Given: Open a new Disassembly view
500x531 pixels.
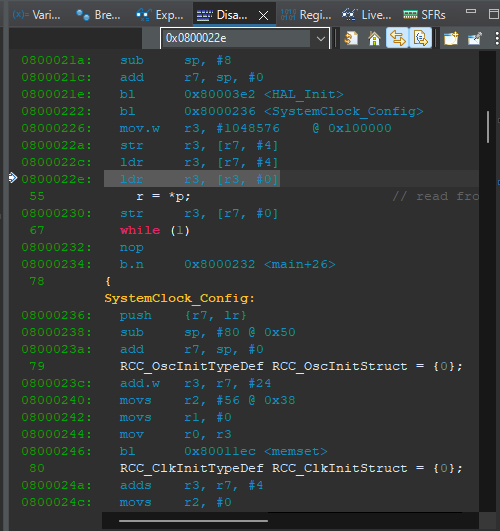Looking at the screenshot, I should (451, 38).
